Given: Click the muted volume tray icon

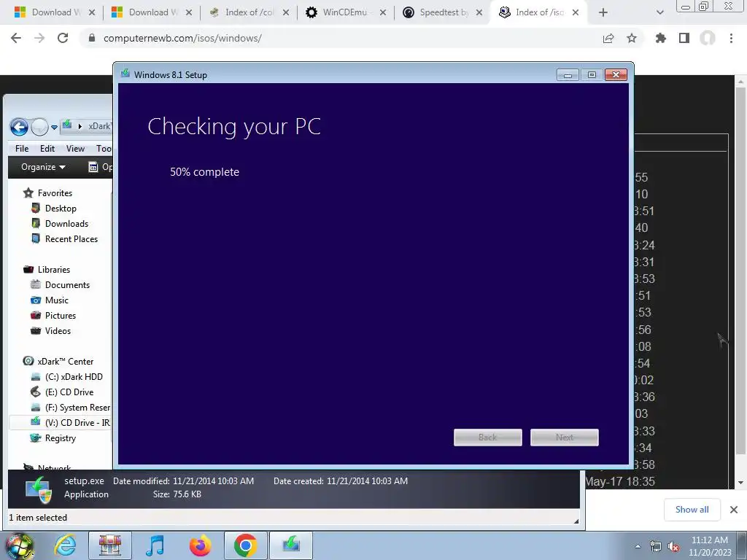Looking at the screenshot, I should pyautogui.click(x=673, y=547).
